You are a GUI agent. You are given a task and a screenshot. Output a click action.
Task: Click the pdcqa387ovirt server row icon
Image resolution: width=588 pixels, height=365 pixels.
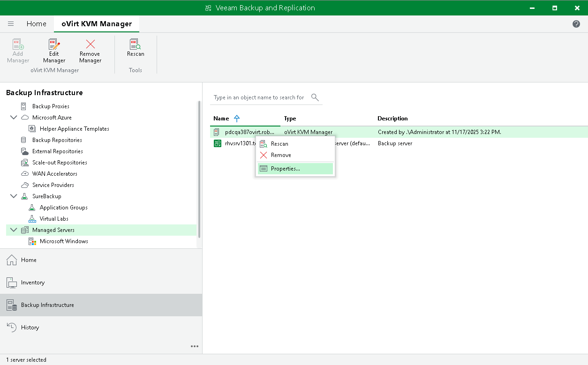pyautogui.click(x=217, y=132)
